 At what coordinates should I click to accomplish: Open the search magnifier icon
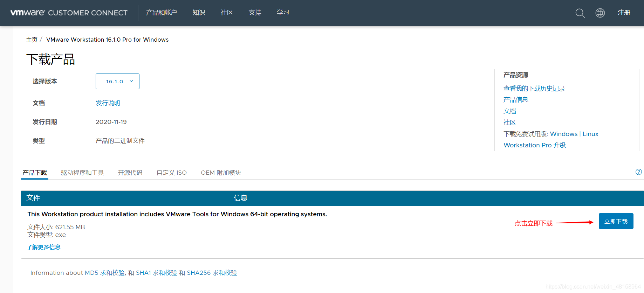pyautogui.click(x=580, y=13)
